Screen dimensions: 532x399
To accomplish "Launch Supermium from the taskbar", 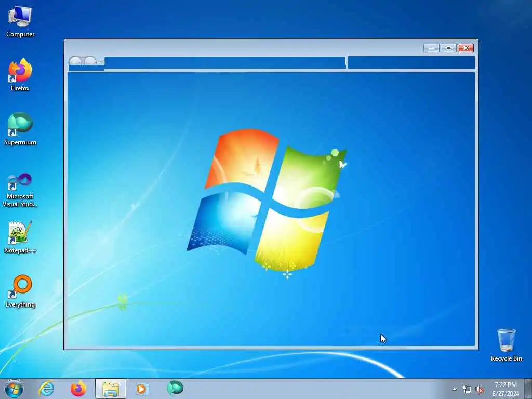I will point(175,388).
